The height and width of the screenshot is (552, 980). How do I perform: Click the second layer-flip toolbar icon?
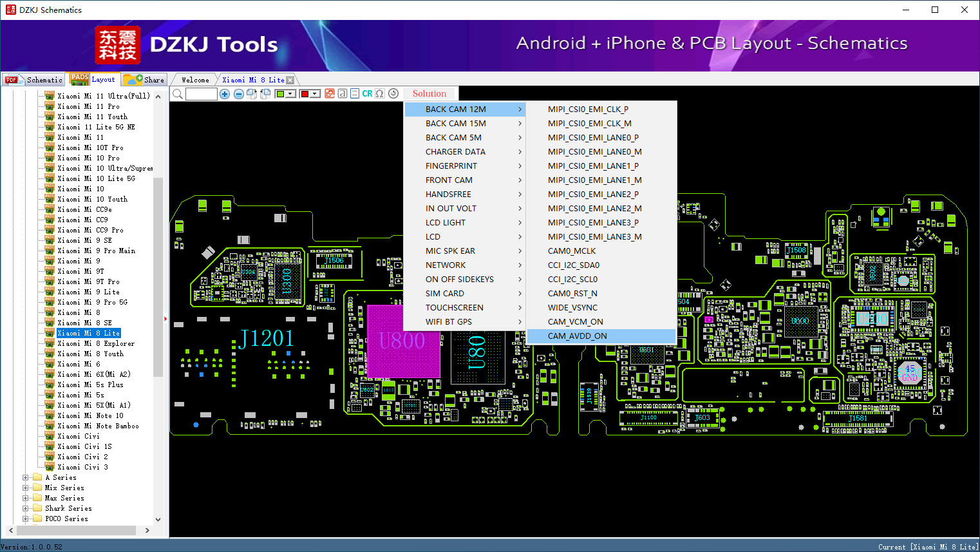coord(265,94)
